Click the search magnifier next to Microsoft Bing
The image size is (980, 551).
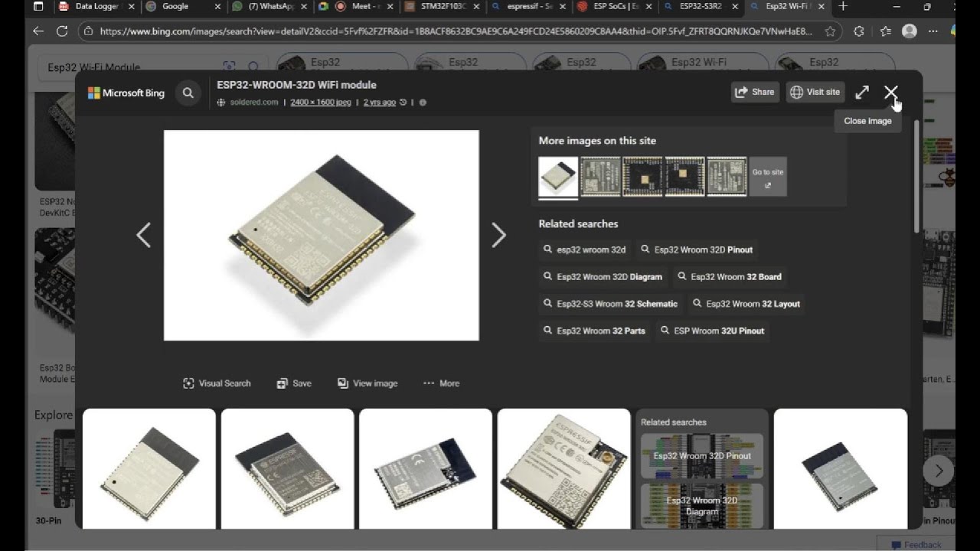[x=188, y=93]
